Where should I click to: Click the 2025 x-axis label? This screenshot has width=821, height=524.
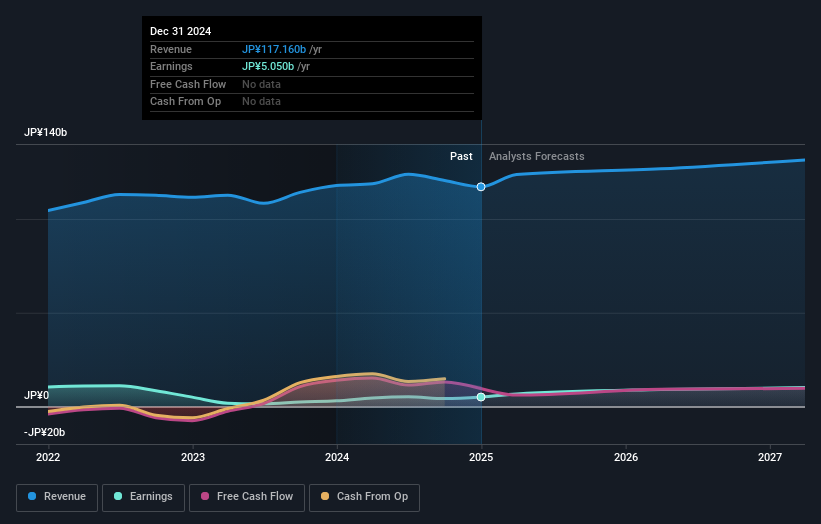point(481,457)
